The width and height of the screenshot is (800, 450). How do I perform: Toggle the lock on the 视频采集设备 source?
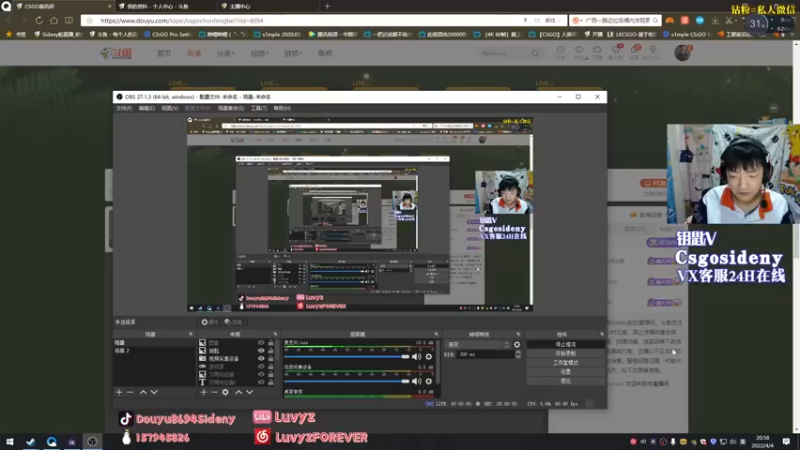270,359
